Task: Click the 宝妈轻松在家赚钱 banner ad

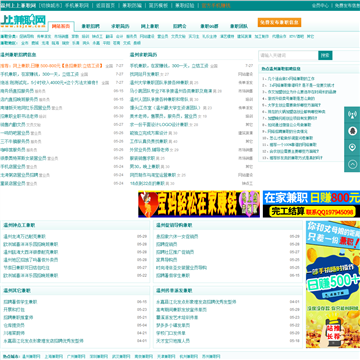Action: (199, 204)
